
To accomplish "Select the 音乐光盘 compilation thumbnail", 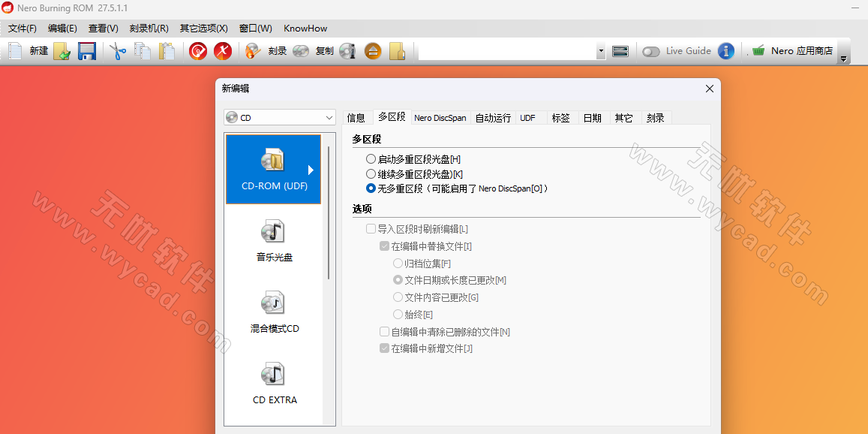I will point(273,240).
